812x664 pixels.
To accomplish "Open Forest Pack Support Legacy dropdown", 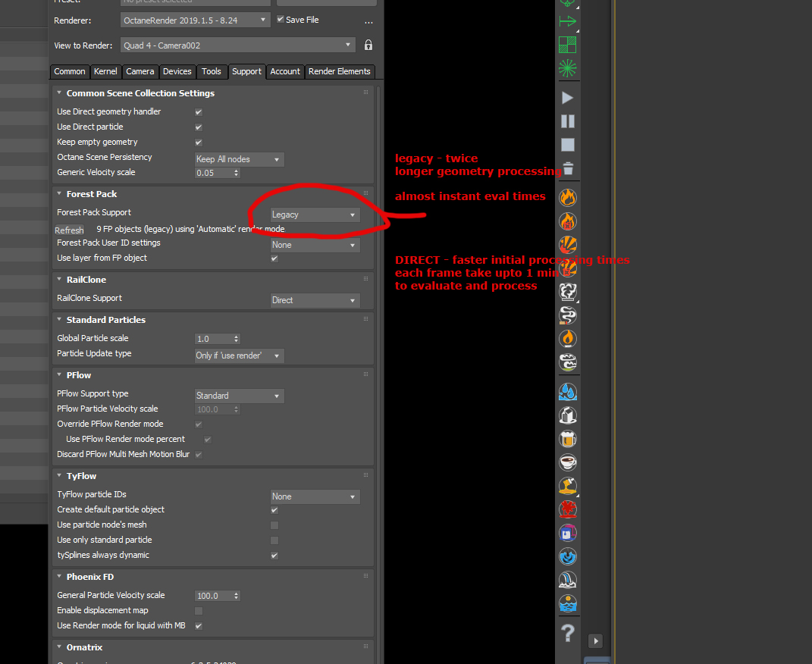I will coord(315,215).
